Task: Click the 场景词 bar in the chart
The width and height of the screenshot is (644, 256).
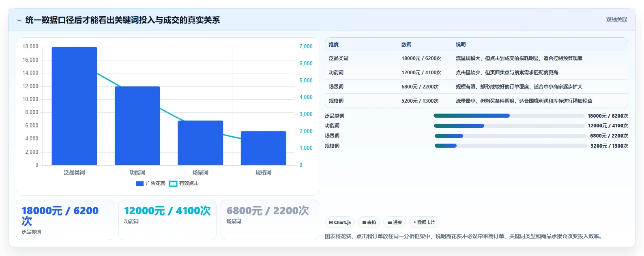Action: (200, 143)
